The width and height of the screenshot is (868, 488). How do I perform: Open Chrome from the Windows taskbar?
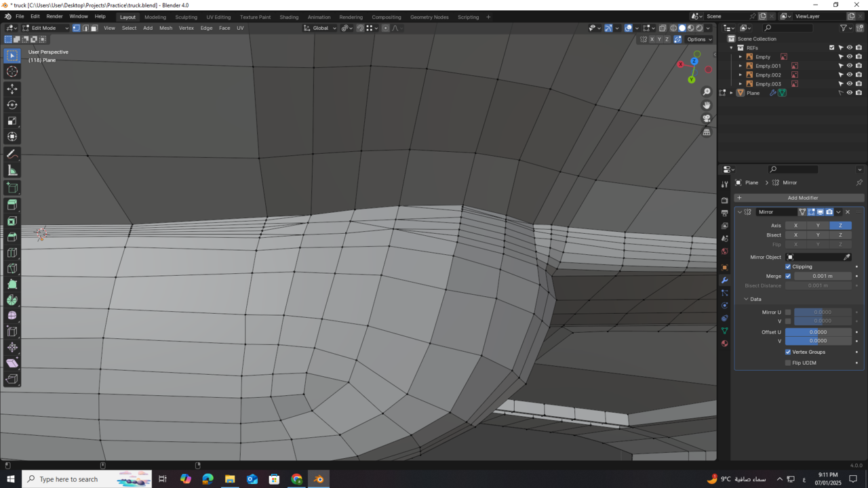[296, 479]
